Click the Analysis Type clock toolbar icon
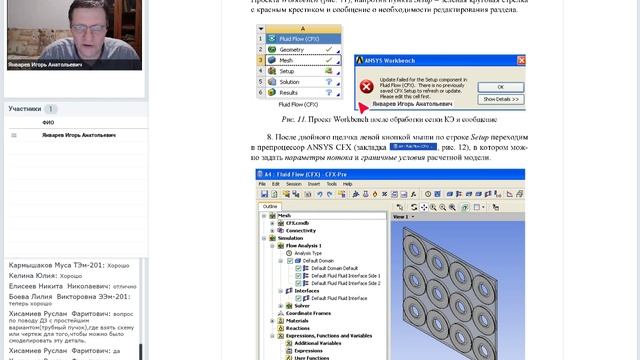The height and width of the screenshot is (360, 640). coord(428,194)
